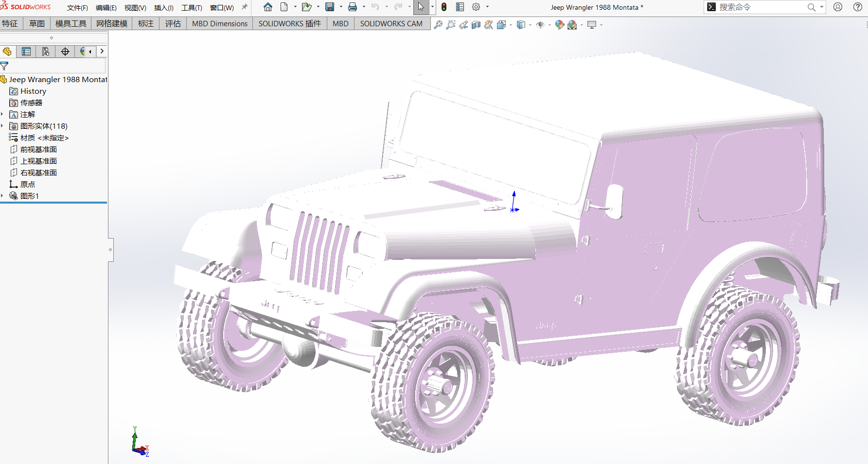Click the Rebuild traffic light icon
The image size is (868, 464).
click(x=444, y=7)
